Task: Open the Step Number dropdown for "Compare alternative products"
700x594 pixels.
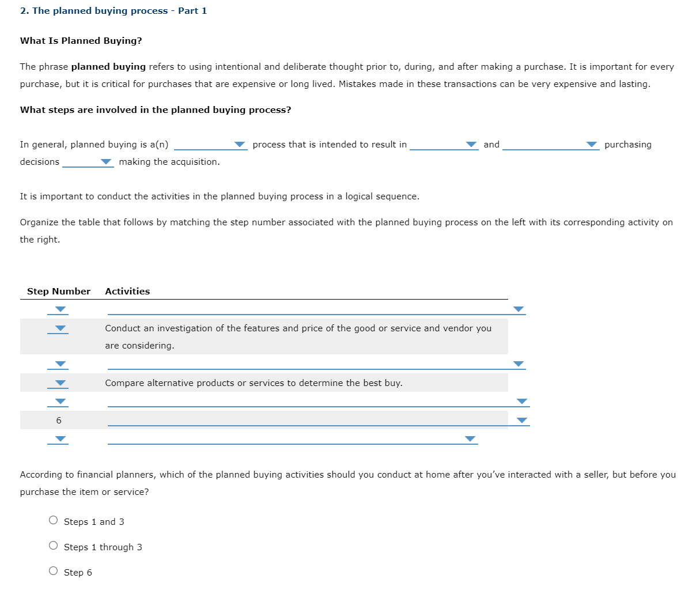Action: tap(58, 383)
